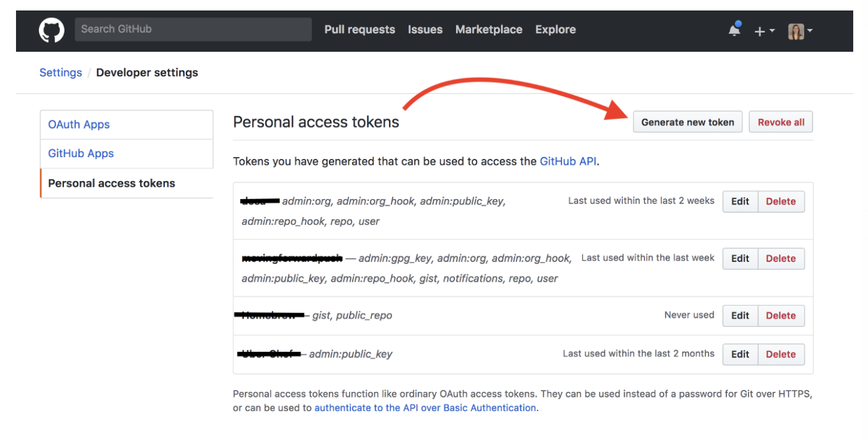Delete token last used within the last week

pyautogui.click(x=781, y=259)
